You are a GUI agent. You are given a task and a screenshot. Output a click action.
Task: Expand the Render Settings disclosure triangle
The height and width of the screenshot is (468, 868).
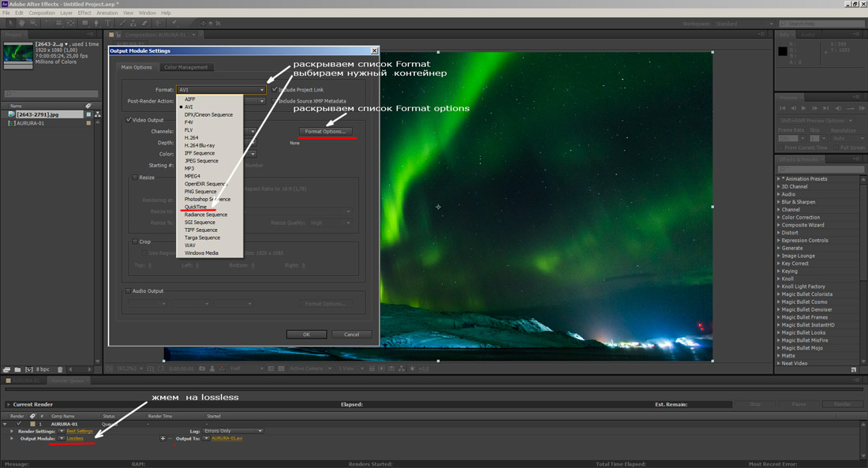(x=12, y=431)
